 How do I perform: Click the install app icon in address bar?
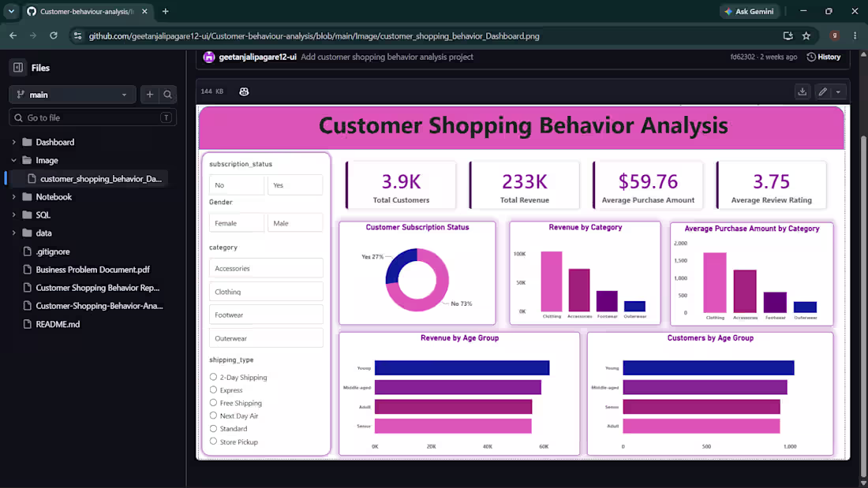tap(788, 36)
